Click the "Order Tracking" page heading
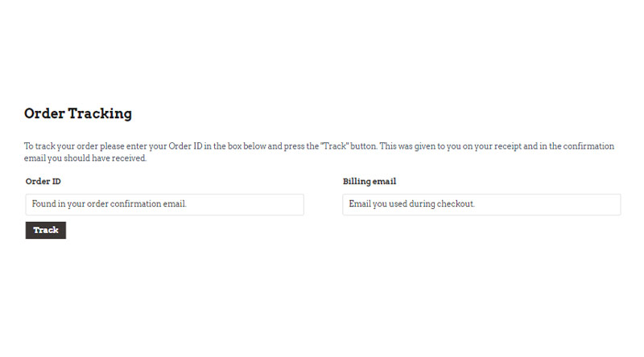This screenshot has height=357, width=644. coord(78,113)
